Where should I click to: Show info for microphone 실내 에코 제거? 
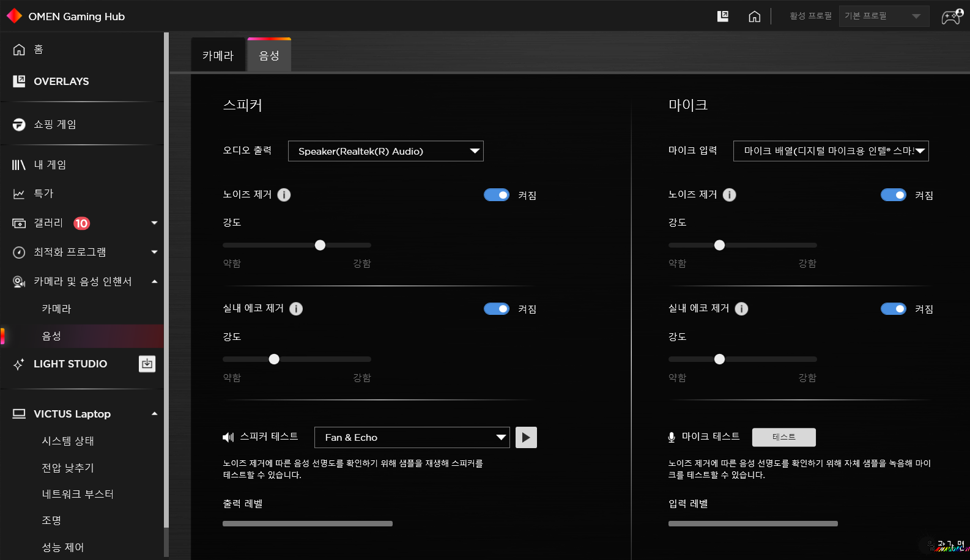click(x=741, y=309)
